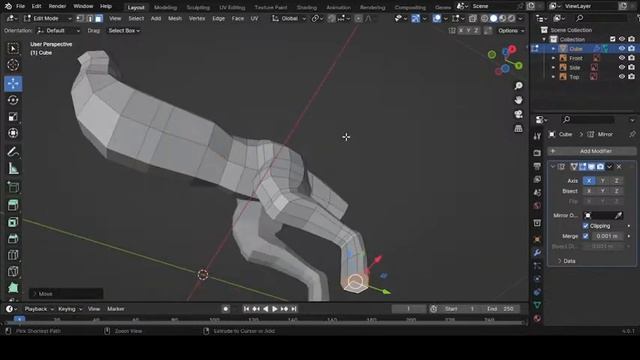Viewport: 640px width, 360px height.
Task: Open the Vertex menu
Action: pyautogui.click(x=197, y=18)
